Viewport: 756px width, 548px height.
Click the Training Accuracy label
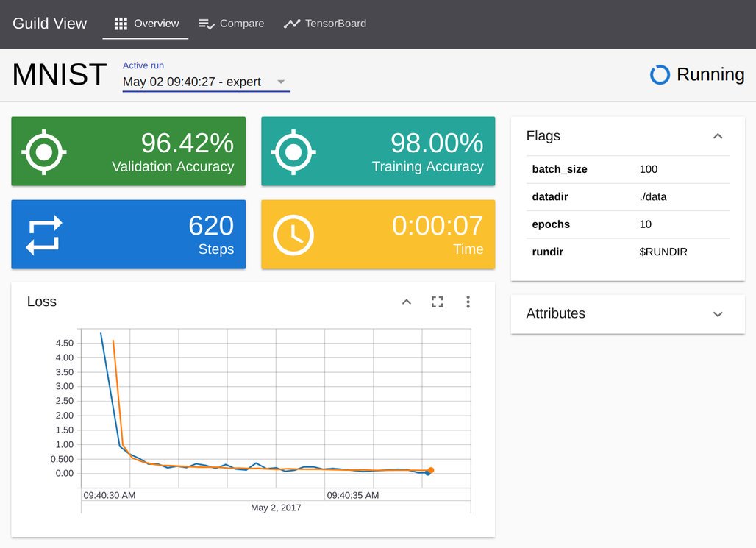coord(428,166)
